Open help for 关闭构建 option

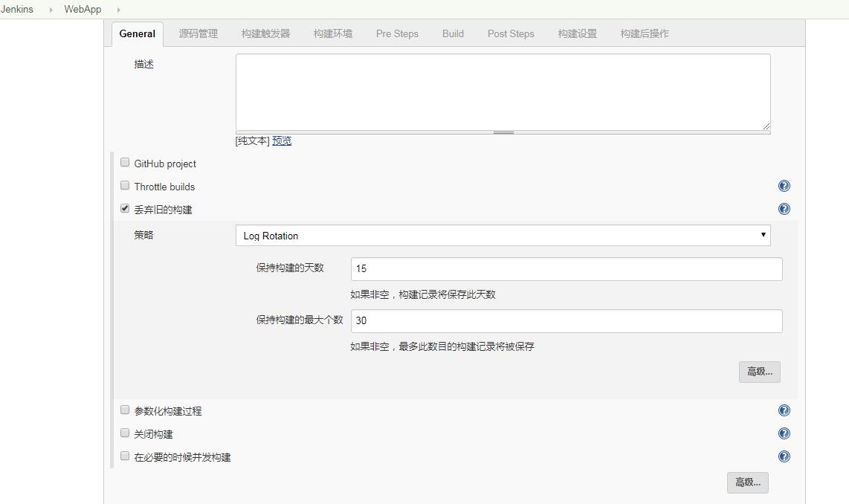click(x=784, y=433)
